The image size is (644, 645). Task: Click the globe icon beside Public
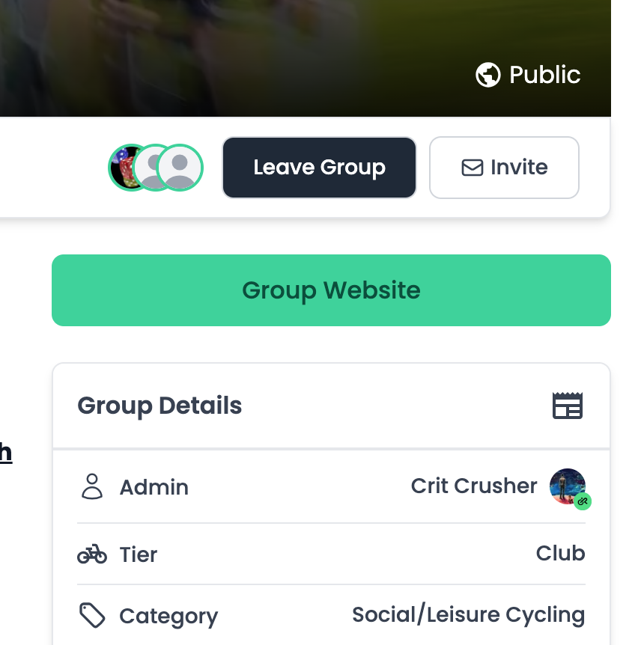(488, 75)
